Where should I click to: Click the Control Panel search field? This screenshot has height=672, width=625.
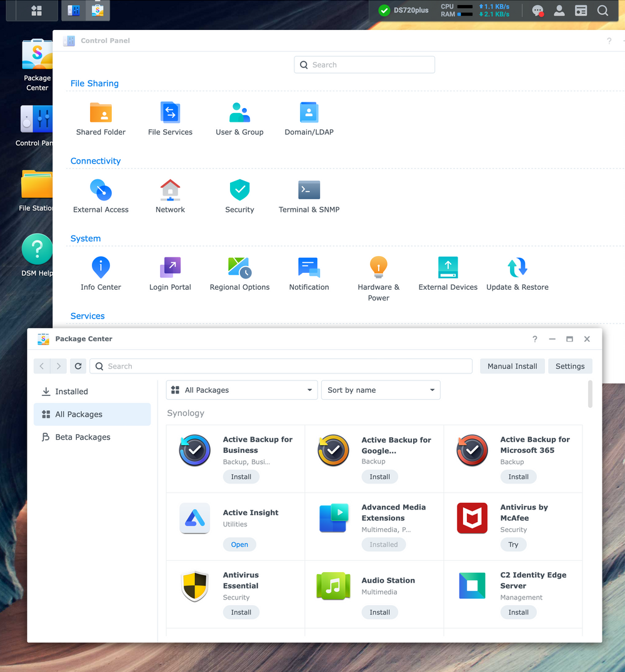point(364,65)
